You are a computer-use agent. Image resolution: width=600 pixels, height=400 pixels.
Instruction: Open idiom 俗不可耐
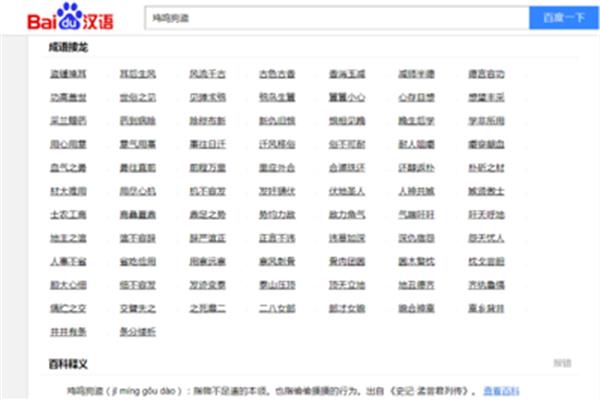347,144
